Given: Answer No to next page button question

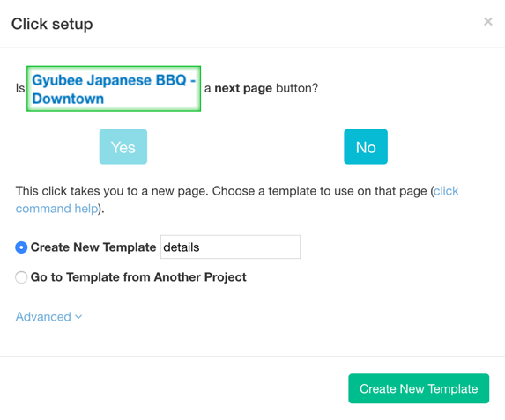Looking at the screenshot, I should [x=366, y=147].
